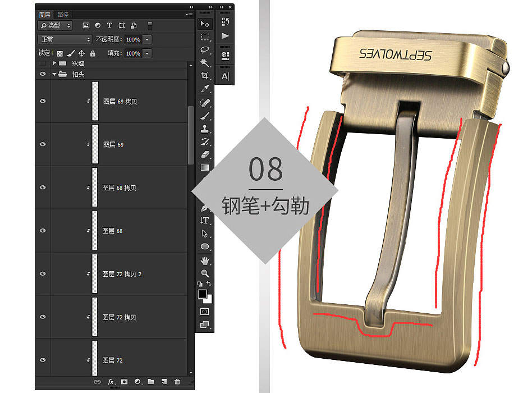Select the Healing Brush tool
Viewport: 532px width, 393px height.
coord(205,103)
